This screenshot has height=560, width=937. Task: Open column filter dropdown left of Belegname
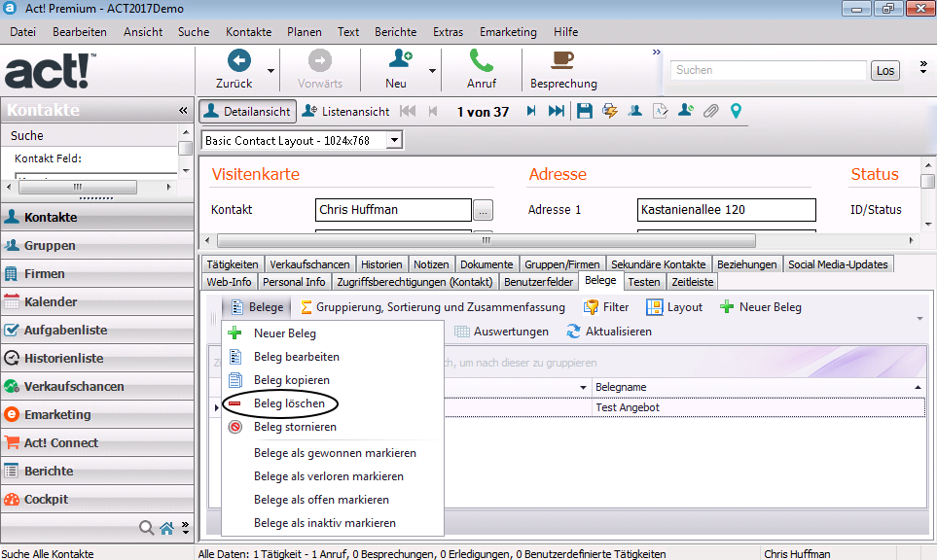click(x=583, y=388)
